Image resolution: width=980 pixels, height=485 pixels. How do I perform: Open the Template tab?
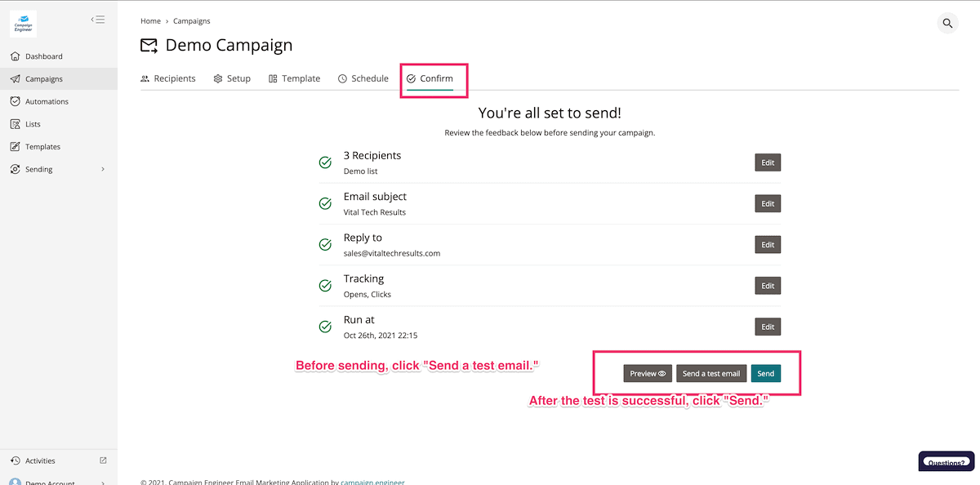tap(294, 78)
